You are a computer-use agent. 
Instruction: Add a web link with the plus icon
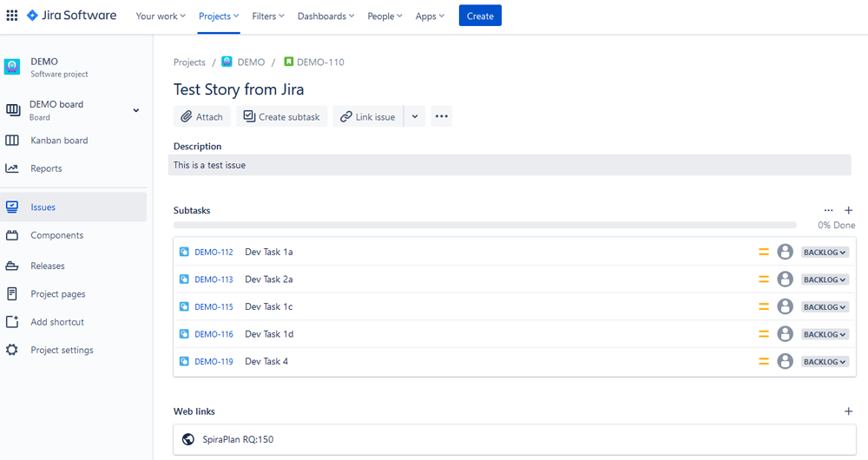849,411
